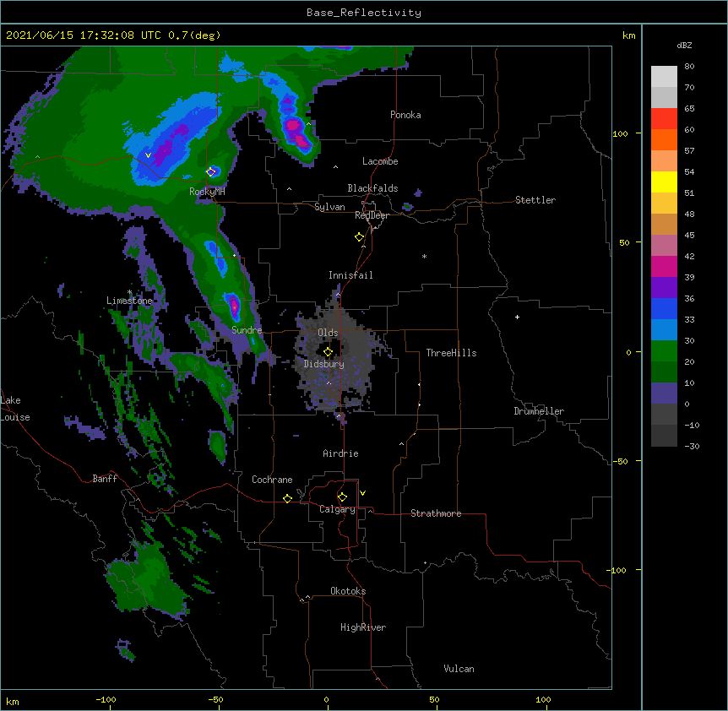Click the bright green 20-30 dBZ swatch
Screen dimensions: 728x711
(x=664, y=351)
